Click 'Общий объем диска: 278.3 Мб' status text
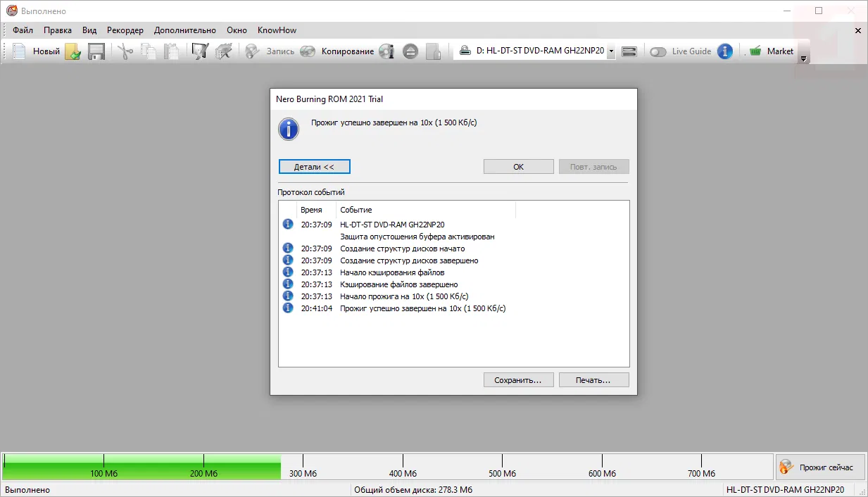The image size is (868, 497). click(413, 489)
